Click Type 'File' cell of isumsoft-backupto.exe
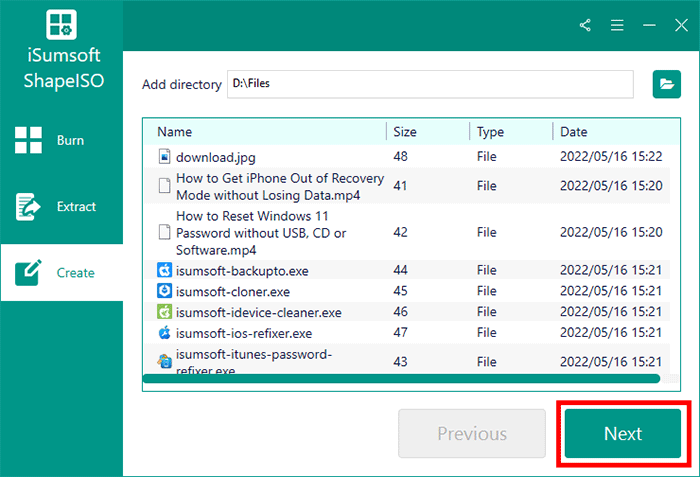Viewport: 700px width, 477px height. click(486, 270)
